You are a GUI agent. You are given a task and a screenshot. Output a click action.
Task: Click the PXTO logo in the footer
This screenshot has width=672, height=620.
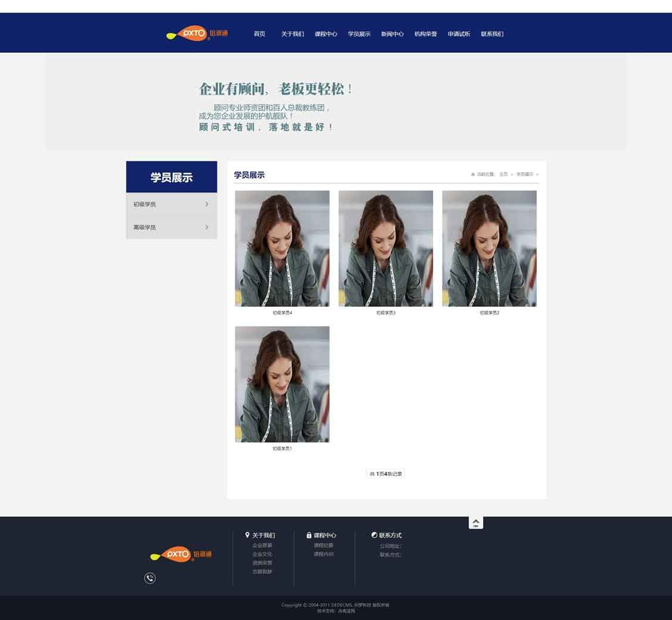pyautogui.click(x=181, y=554)
